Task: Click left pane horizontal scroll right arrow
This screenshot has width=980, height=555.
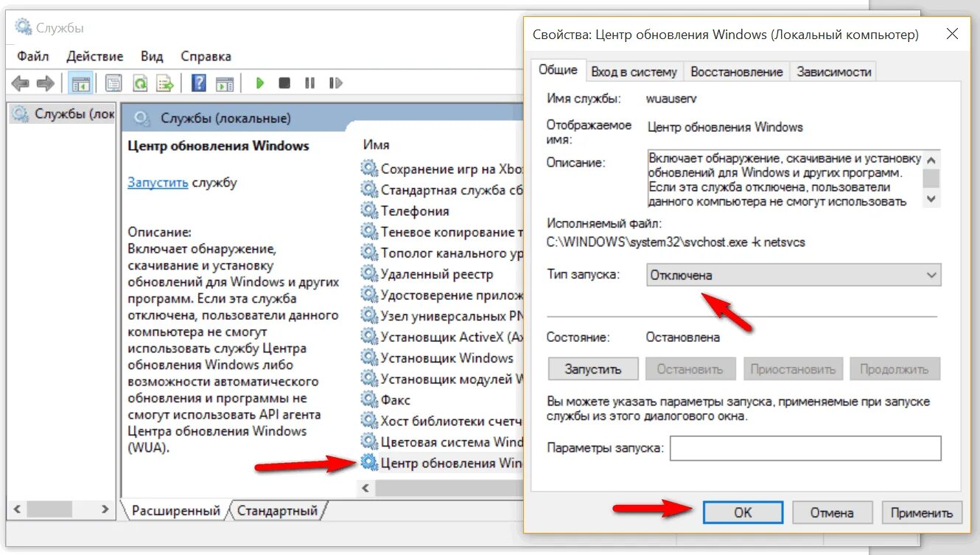Action: [105, 509]
